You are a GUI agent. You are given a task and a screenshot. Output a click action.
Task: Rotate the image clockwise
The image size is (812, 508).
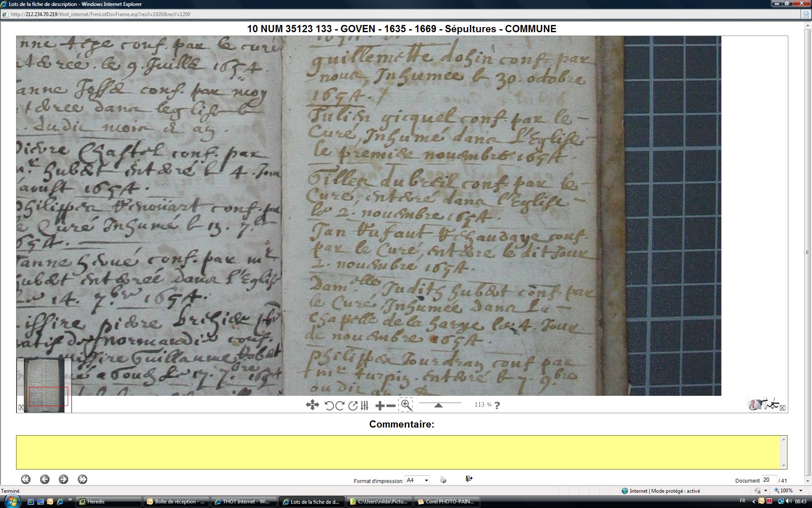[340, 406]
